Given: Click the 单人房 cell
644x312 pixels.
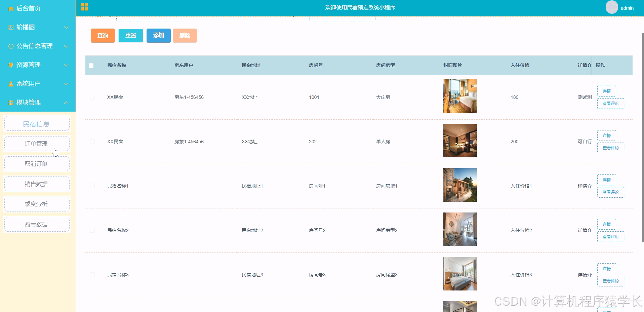Looking at the screenshot, I should (383, 142).
